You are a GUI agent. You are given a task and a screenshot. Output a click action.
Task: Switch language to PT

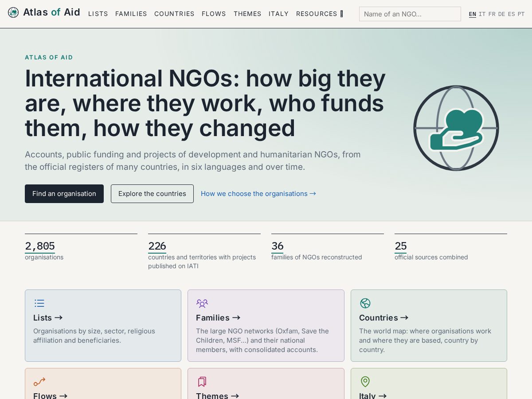pyautogui.click(x=521, y=14)
